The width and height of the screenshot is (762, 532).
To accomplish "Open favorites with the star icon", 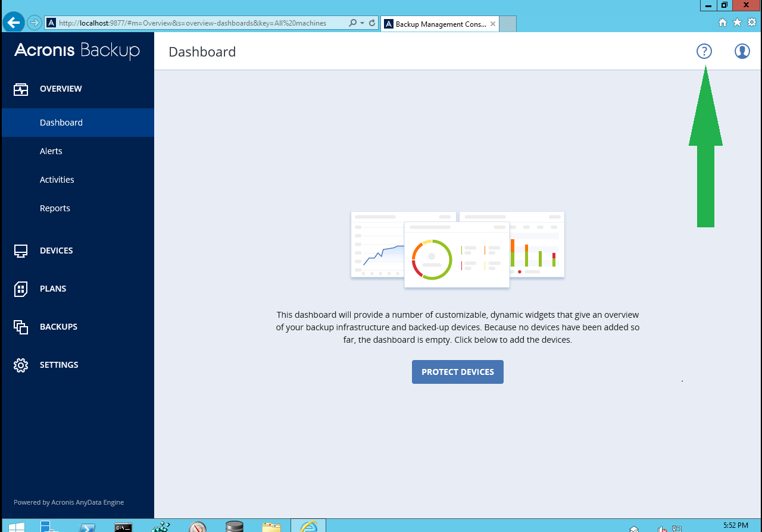I will coord(737,23).
